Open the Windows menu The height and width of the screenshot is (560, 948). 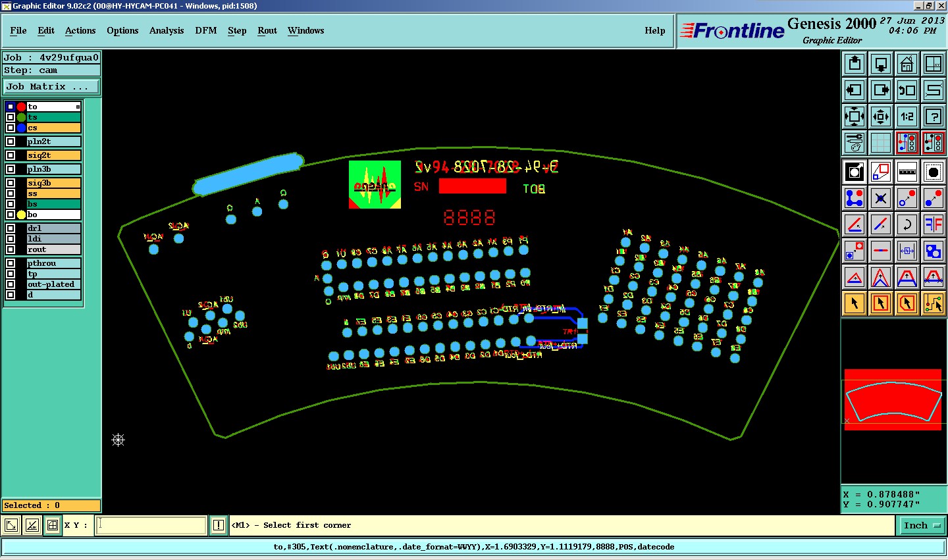[306, 30]
